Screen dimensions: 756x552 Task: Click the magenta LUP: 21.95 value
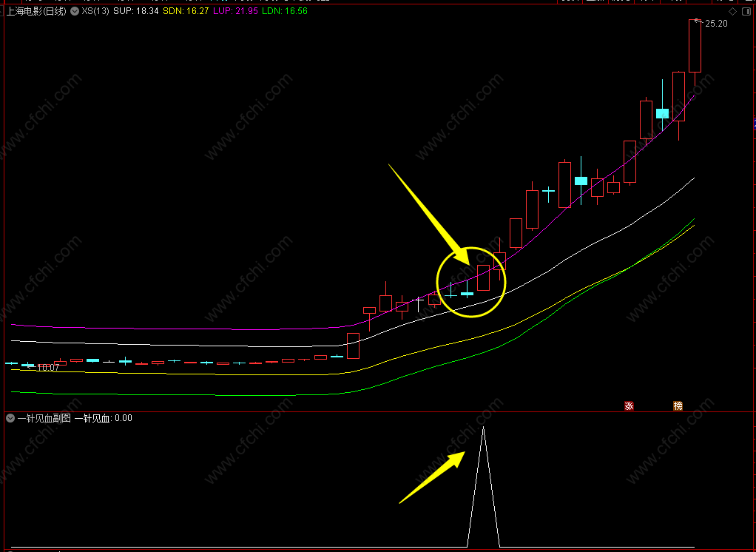[235, 11]
